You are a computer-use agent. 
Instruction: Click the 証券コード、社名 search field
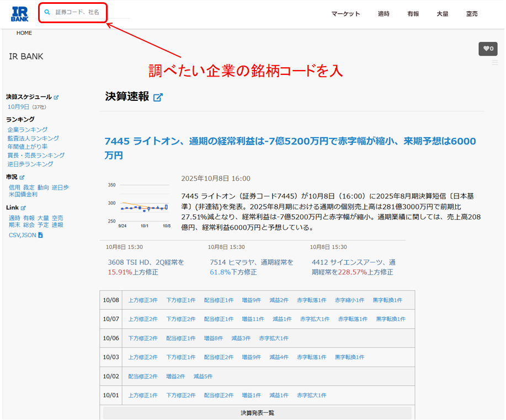(88, 12)
